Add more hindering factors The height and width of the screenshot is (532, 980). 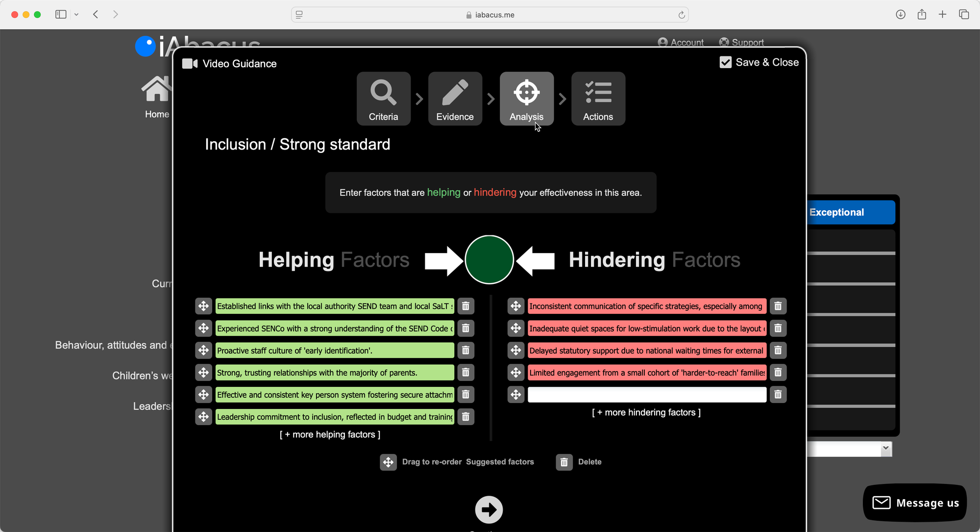646,412
